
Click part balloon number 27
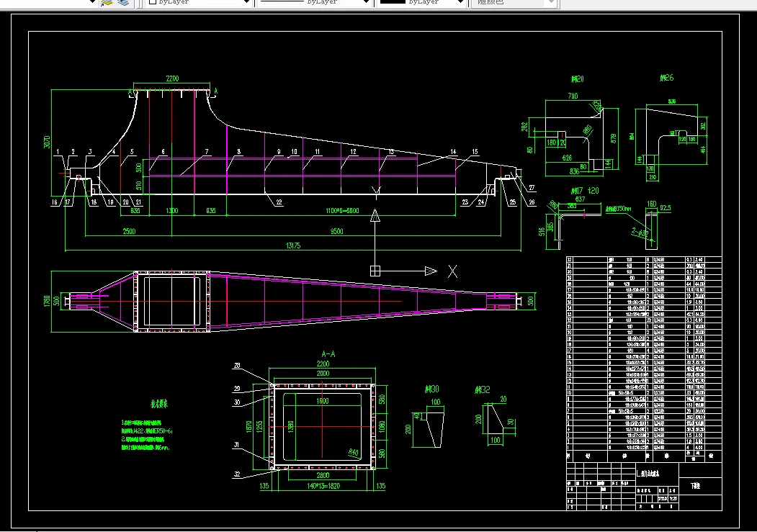click(532, 188)
